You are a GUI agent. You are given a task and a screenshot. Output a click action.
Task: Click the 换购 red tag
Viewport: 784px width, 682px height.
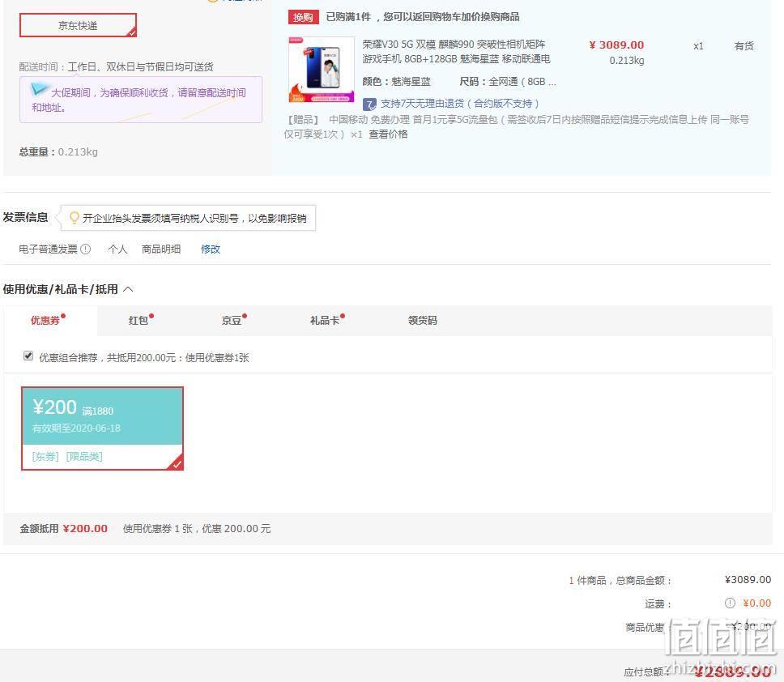(303, 18)
